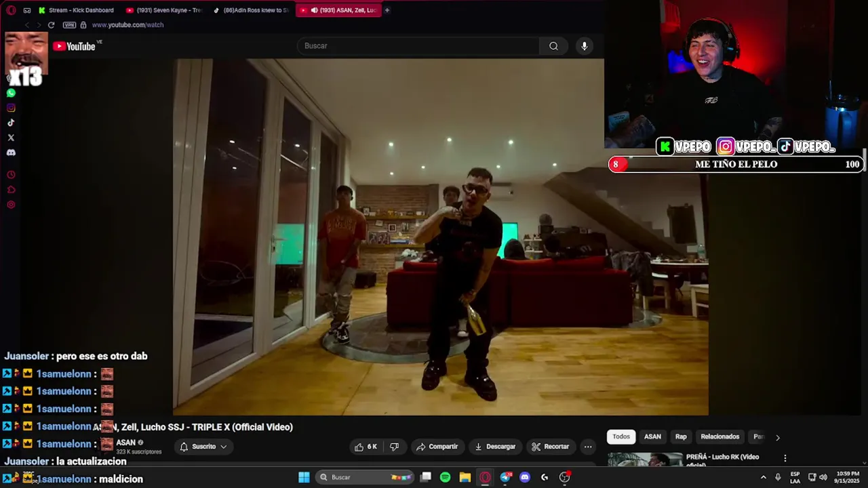Switch to Seven Kayne browser tab
This screenshot has width=868, height=488.
164,10
